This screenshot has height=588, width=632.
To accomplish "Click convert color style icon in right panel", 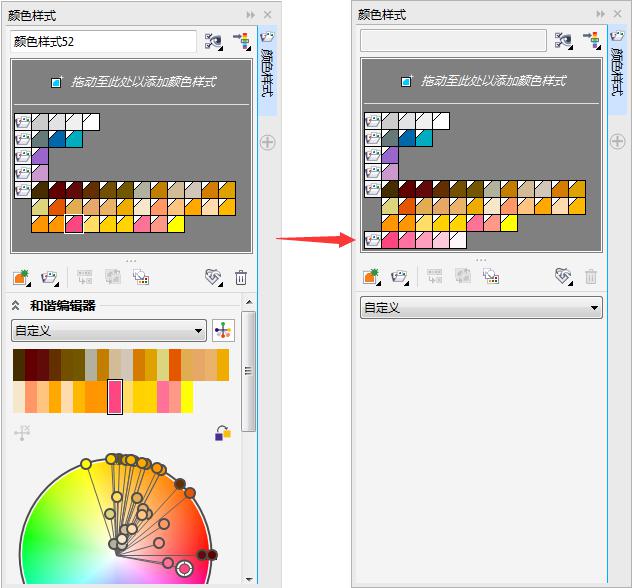I will [x=563, y=276].
